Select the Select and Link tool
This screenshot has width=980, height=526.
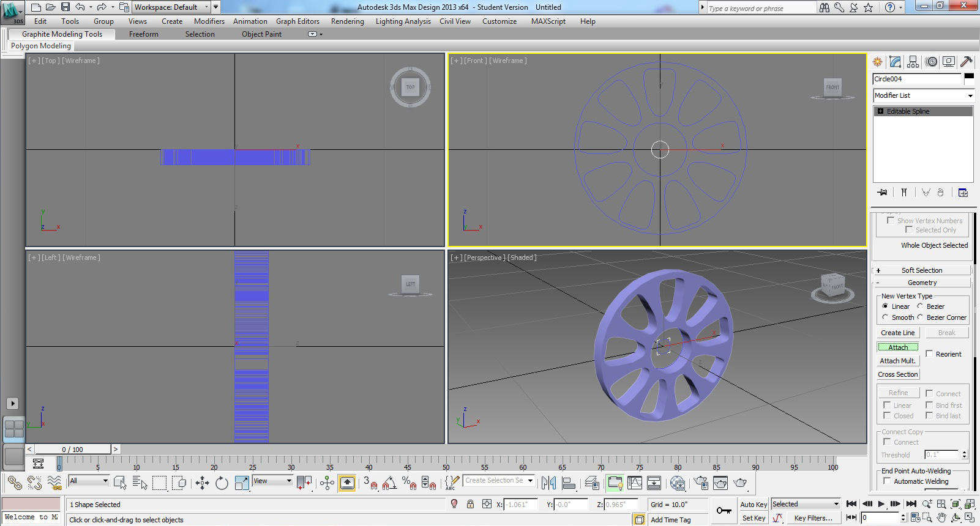15,483
